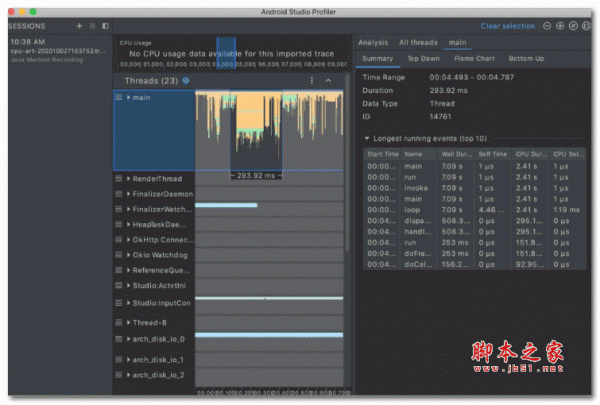Viewport: 600px width, 405px height.
Task: Click the 'Java Method Recording' session label
Action: point(47,60)
